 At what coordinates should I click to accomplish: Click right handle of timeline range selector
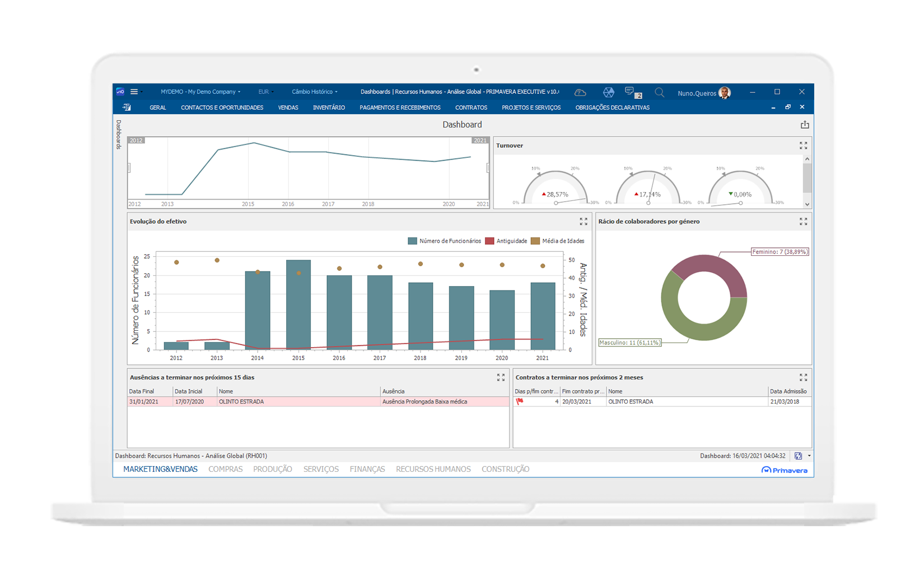click(x=488, y=167)
